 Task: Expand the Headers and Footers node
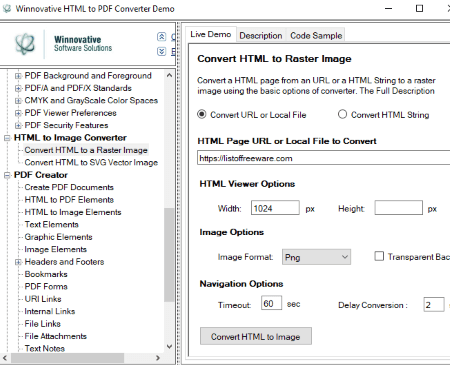(x=18, y=262)
